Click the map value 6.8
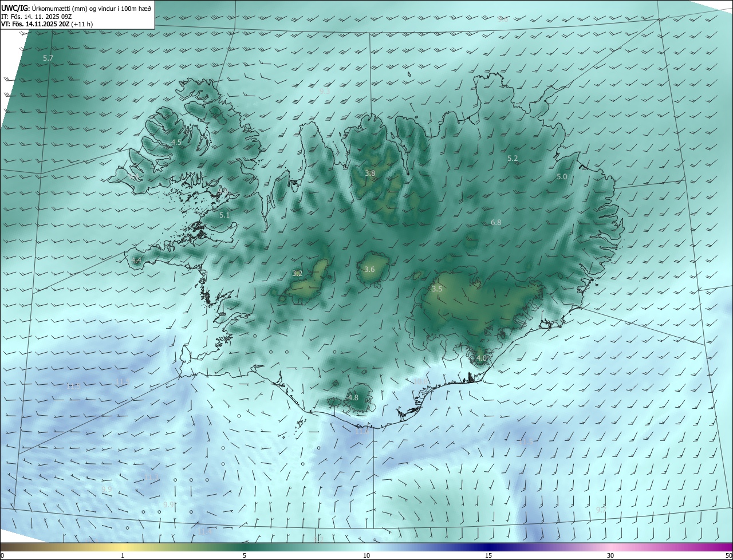The image size is (733, 560). tap(496, 222)
